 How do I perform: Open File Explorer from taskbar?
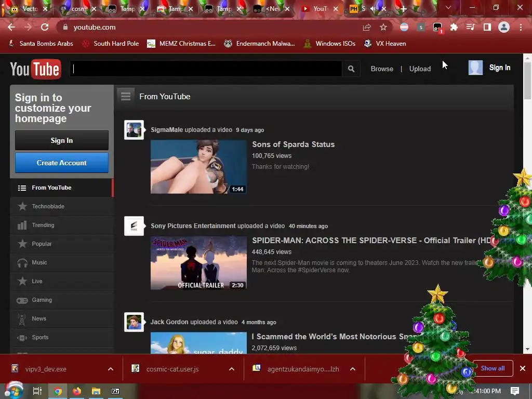pyautogui.click(x=96, y=391)
